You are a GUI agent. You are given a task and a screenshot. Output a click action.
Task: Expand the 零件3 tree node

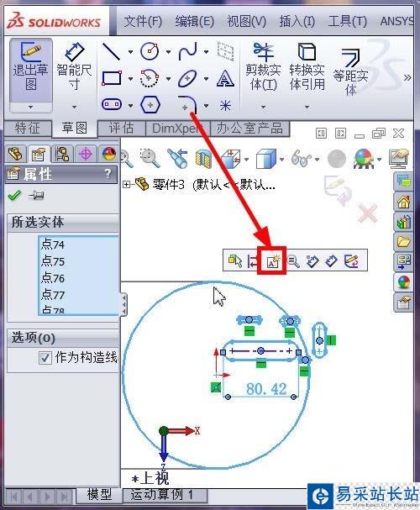pyautogui.click(x=126, y=184)
